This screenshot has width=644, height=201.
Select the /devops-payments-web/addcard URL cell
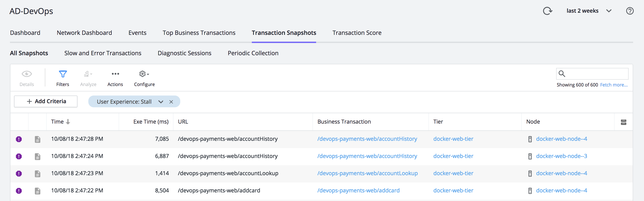[219, 191]
